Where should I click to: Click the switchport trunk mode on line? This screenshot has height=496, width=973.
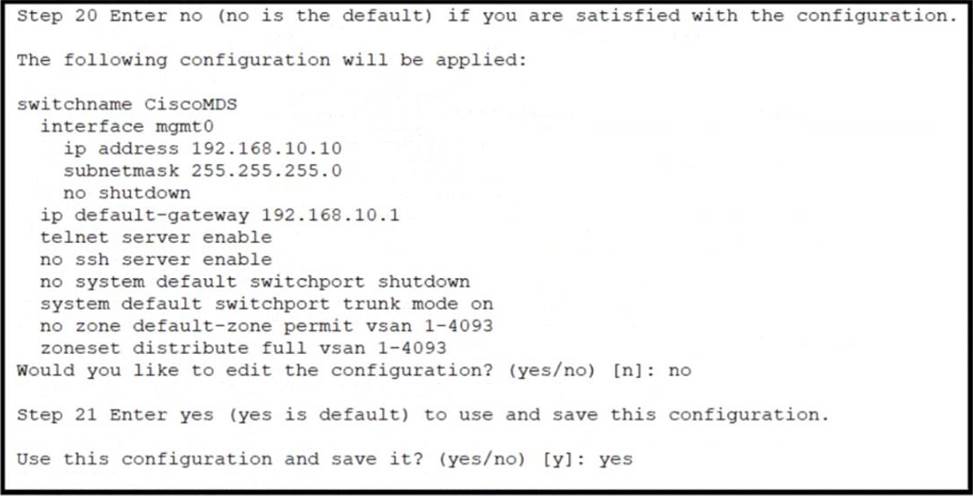(x=266, y=304)
